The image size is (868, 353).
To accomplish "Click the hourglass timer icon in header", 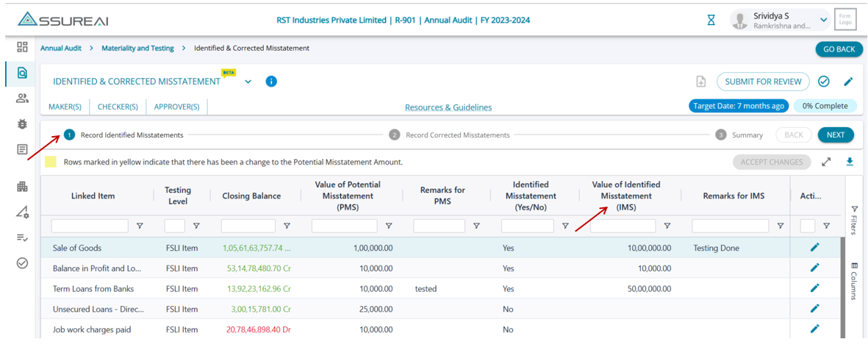I will coord(711,21).
